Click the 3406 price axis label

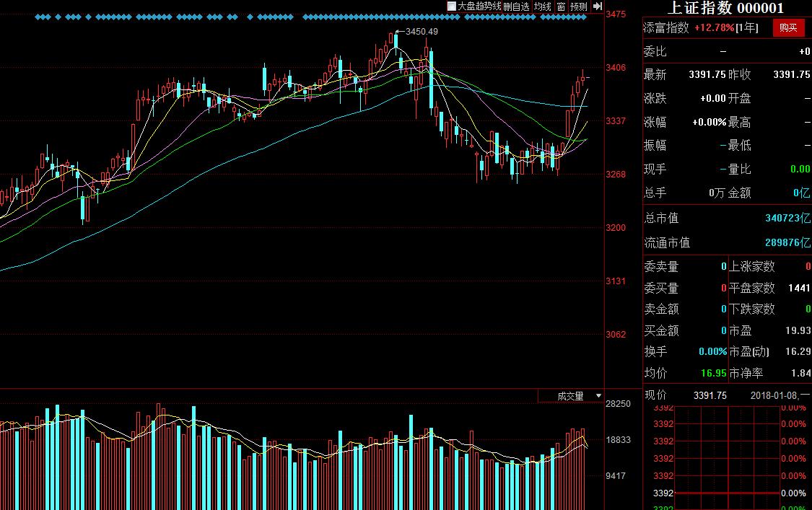point(616,68)
